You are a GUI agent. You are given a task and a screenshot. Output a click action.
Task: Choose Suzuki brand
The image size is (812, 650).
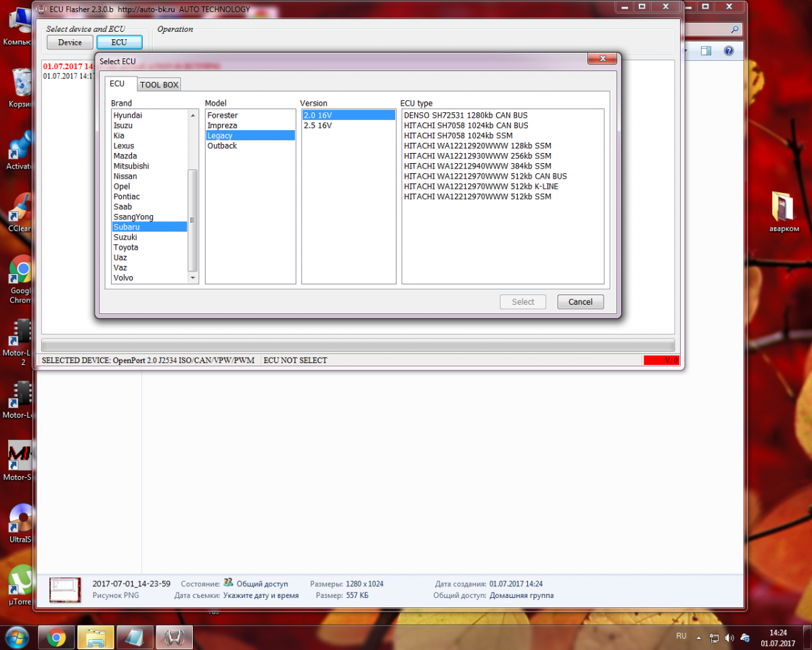[x=149, y=237]
